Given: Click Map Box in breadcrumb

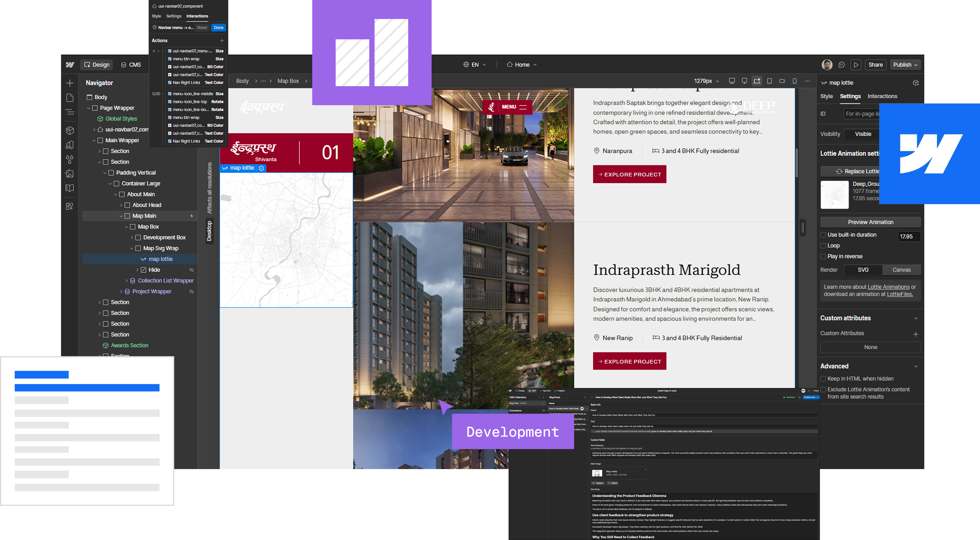Looking at the screenshot, I should 288,81.
